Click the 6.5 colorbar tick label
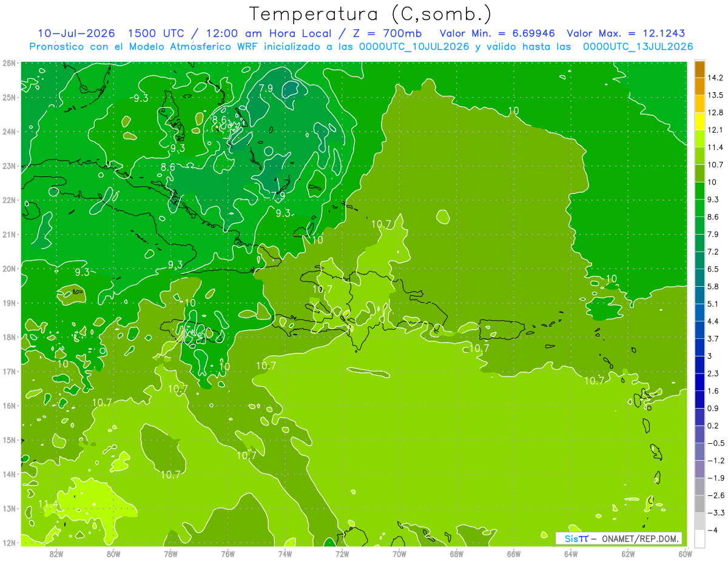The image size is (728, 562). [x=713, y=269]
